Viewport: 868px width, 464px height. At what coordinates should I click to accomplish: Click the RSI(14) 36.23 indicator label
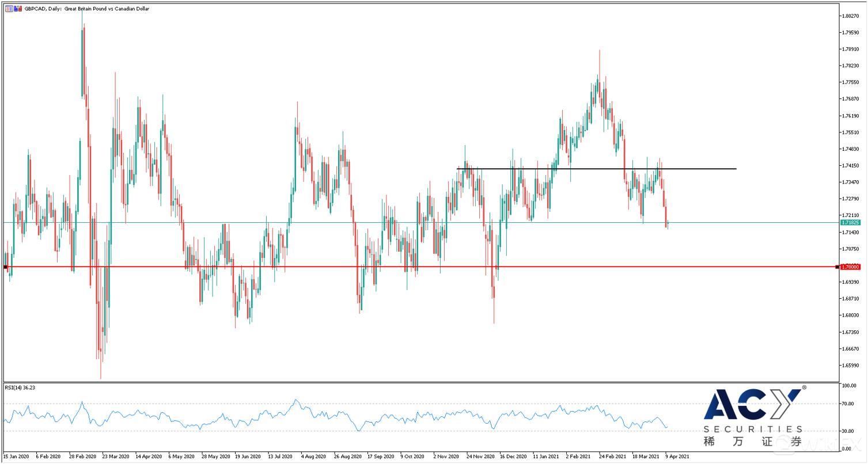click(20, 387)
